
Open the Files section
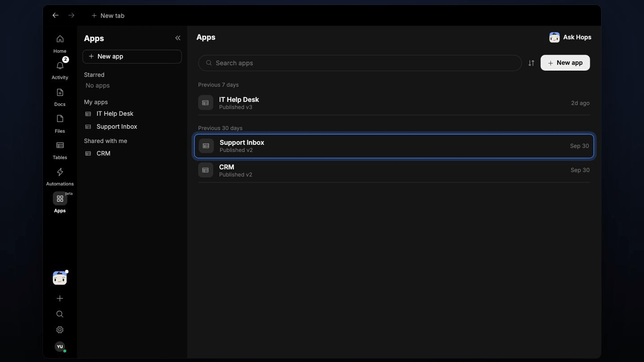pos(60,123)
